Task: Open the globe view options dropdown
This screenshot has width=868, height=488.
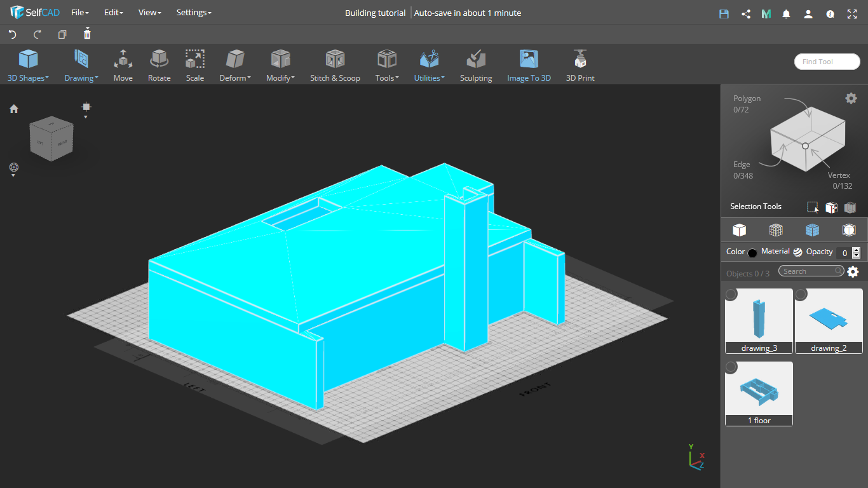Action: (x=14, y=169)
